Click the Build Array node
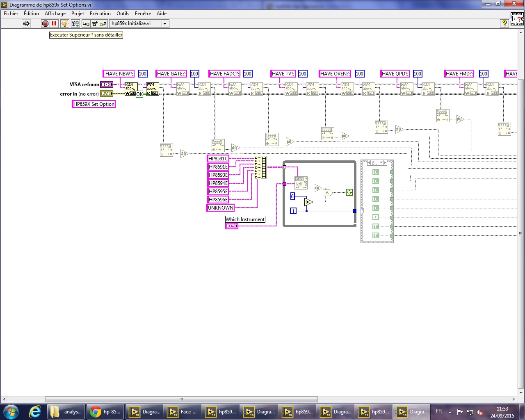 click(x=260, y=167)
